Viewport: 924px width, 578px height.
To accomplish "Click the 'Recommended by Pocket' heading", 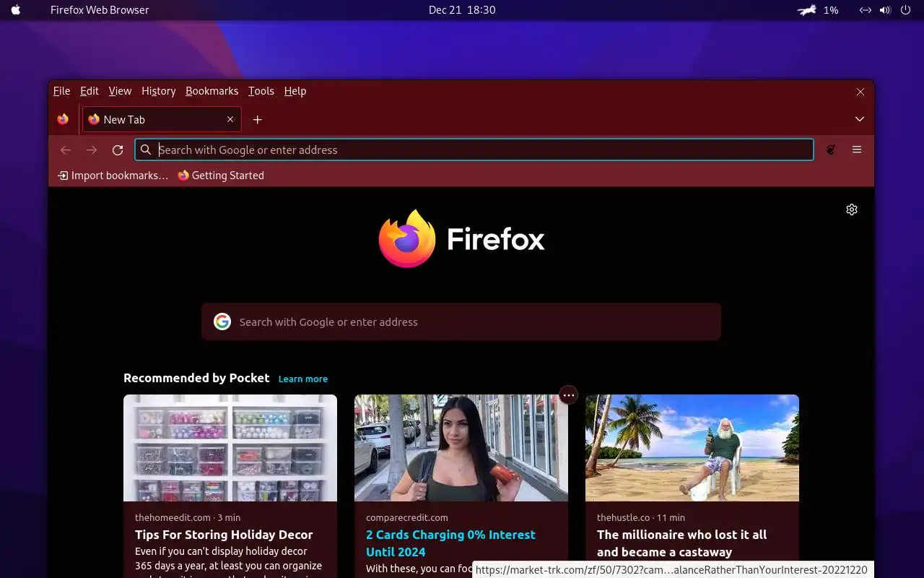I will click(196, 378).
